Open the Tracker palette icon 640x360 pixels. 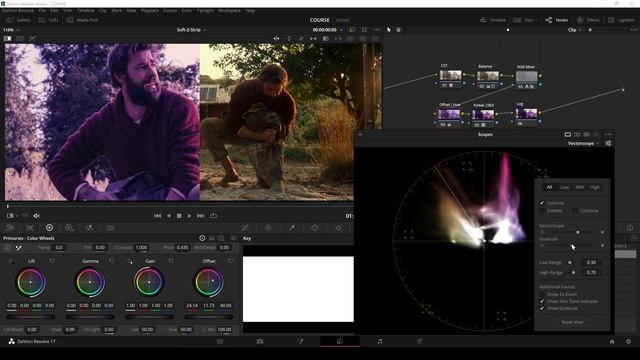coord(338,228)
